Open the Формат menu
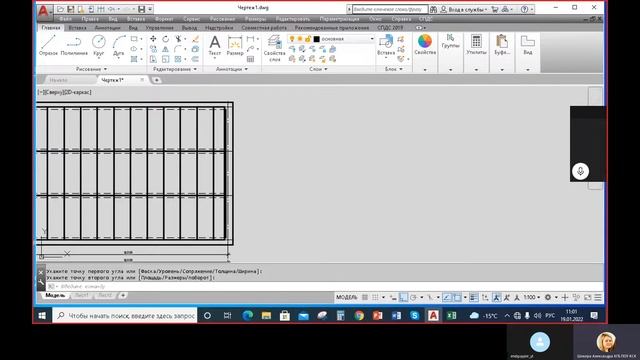Image resolution: width=640 pixels, height=360 pixels. click(164, 19)
